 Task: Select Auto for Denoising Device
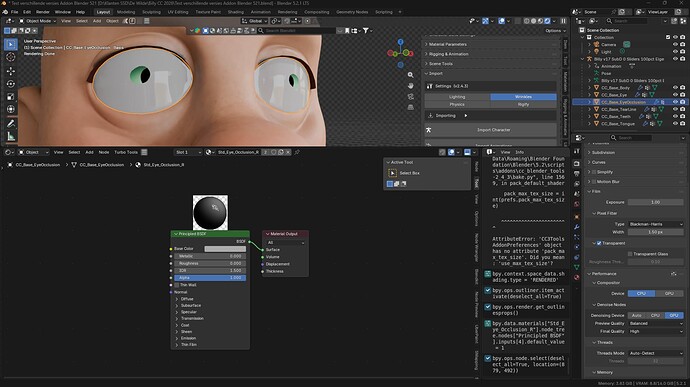pos(637,315)
